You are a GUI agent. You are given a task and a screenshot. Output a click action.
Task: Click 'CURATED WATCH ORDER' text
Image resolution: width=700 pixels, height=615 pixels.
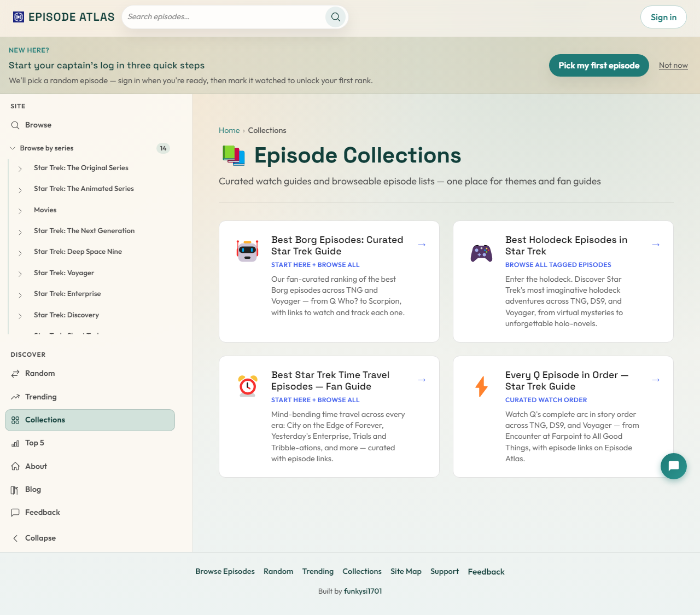[546, 400]
